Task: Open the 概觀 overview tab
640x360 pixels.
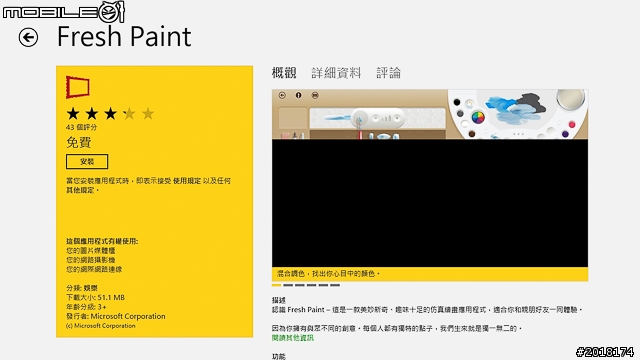Action: [x=284, y=73]
